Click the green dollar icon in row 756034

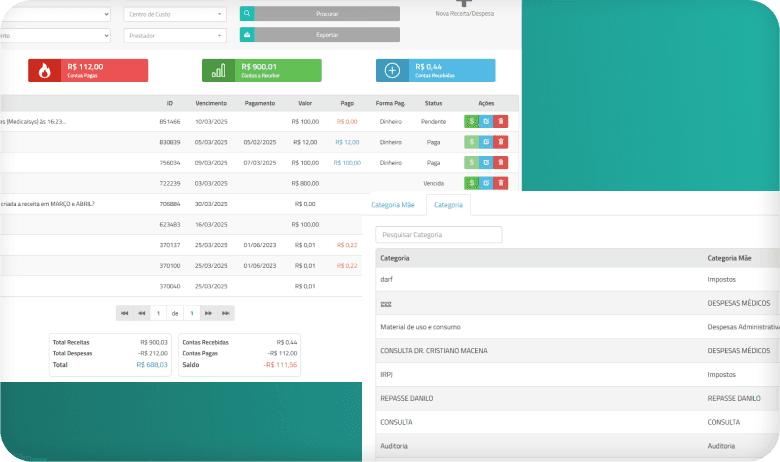point(472,163)
